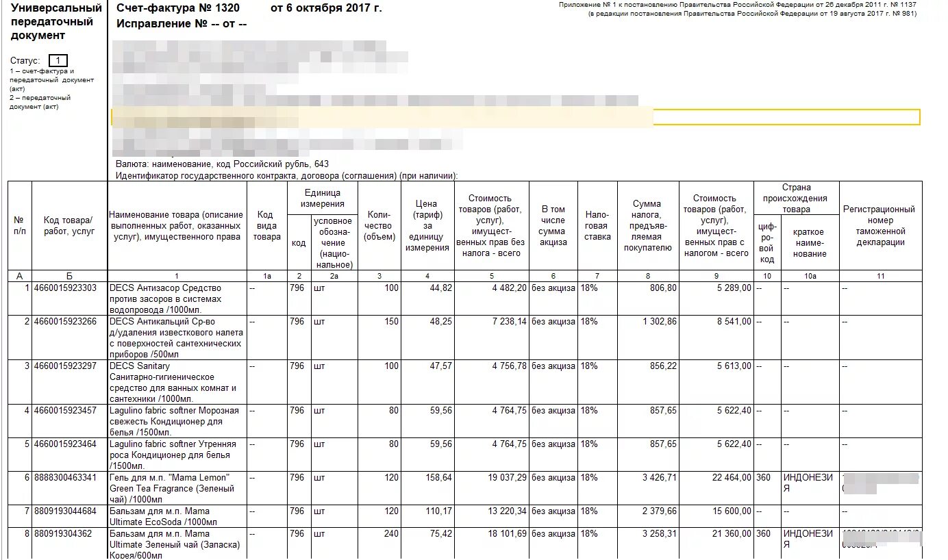Select product code 4660015923303
Screen dimensions: 948x560
point(65,288)
